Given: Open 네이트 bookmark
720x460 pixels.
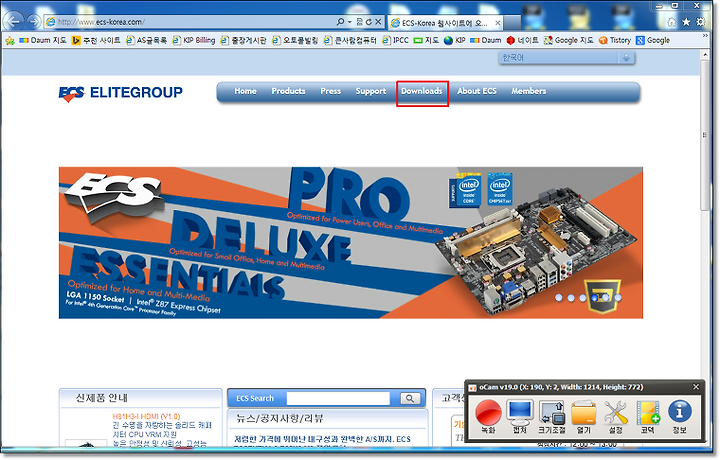Looking at the screenshot, I should tap(523, 40).
